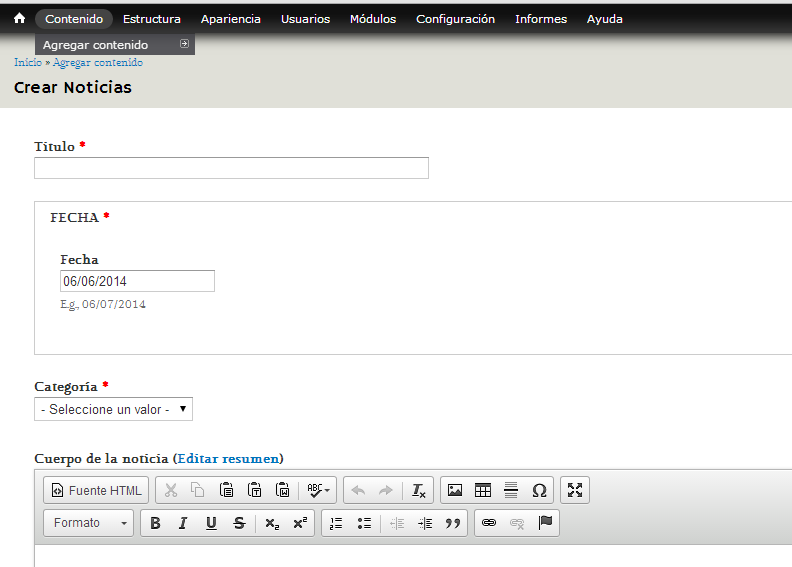This screenshot has width=792, height=567.
Task: Expand the Formato paragraph style dropdown
Action: 89,523
